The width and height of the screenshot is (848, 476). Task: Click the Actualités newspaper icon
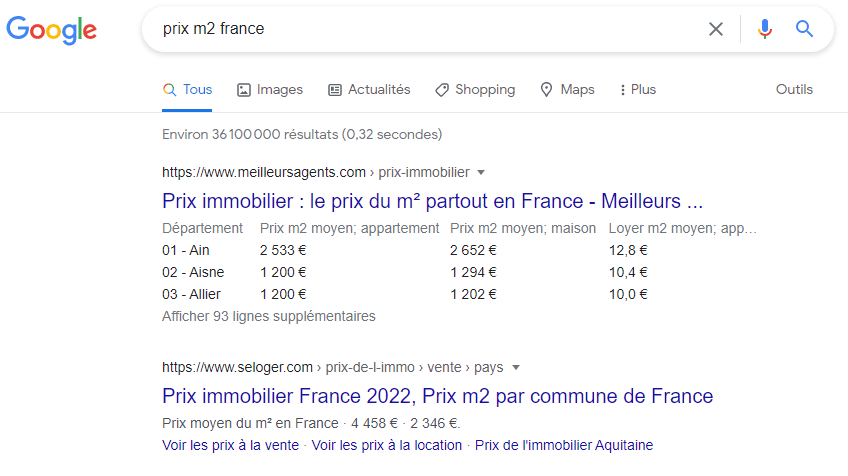[x=335, y=90]
